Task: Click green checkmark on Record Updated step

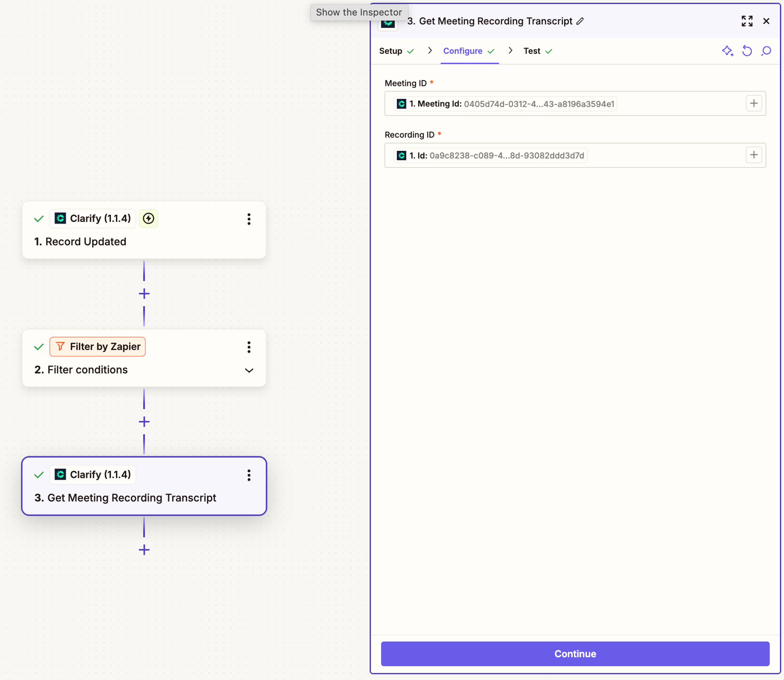Action: coord(39,219)
